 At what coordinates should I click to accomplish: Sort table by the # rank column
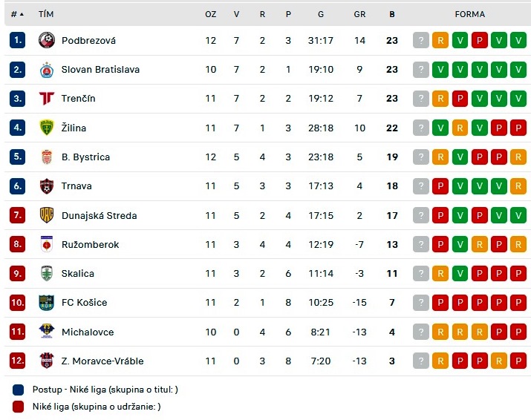coord(17,14)
